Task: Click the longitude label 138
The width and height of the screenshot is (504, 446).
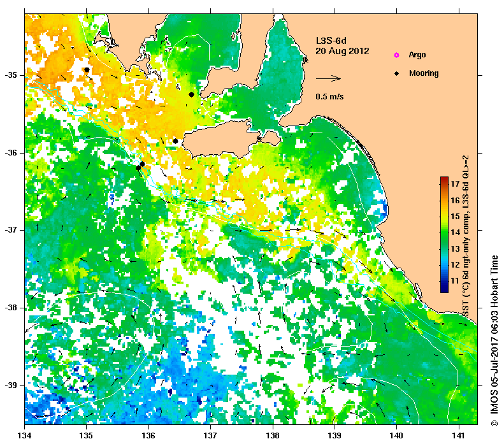Action: (x=273, y=436)
